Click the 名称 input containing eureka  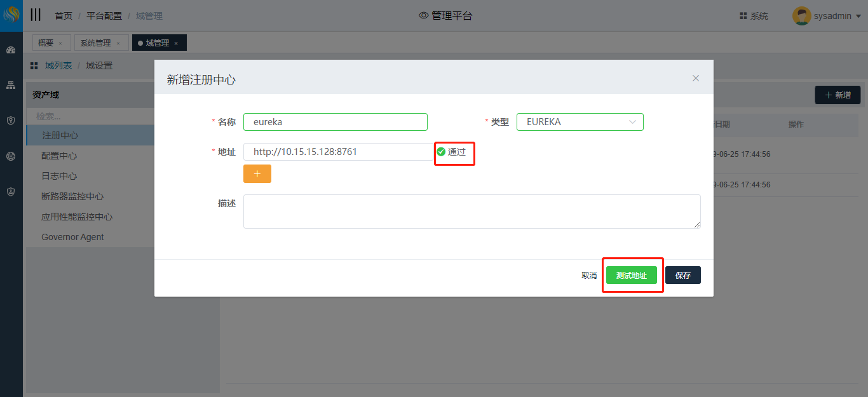pyautogui.click(x=335, y=122)
